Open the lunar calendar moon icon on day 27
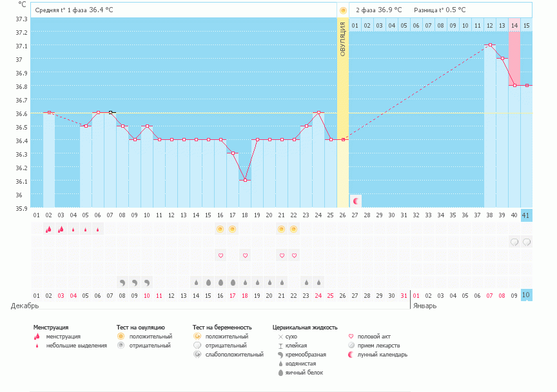557x392 pixels. (355, 201)
